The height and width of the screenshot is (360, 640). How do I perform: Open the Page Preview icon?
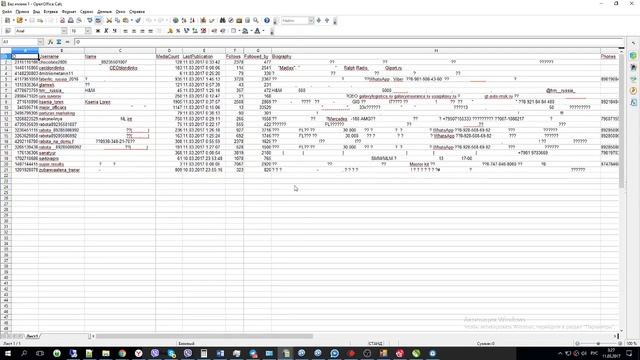[x=79, y=20]
